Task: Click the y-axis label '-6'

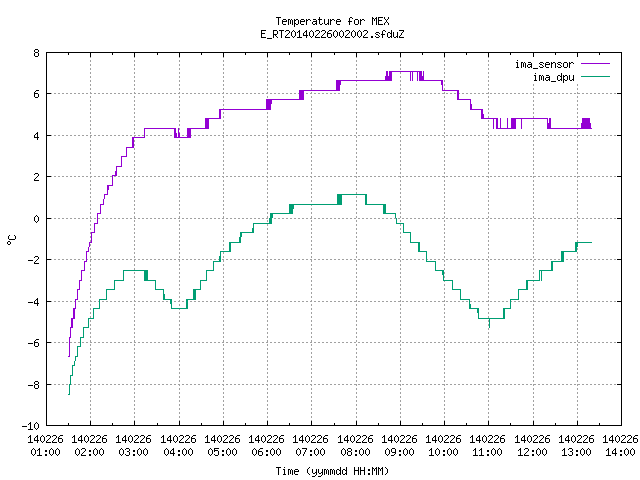Action: click(x=33, y=343)
